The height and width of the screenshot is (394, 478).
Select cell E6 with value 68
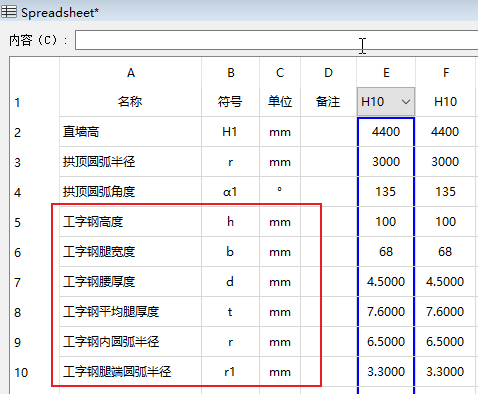point(386,252)
